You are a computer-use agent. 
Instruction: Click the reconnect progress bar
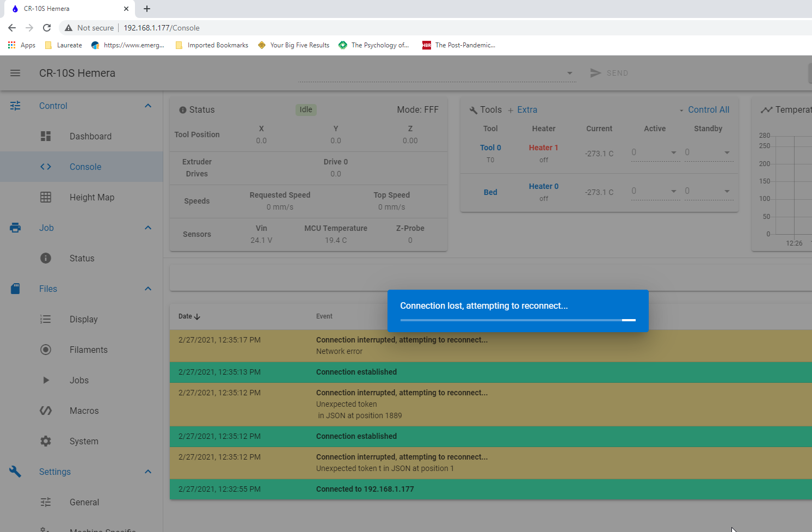[x=518, y=320]
